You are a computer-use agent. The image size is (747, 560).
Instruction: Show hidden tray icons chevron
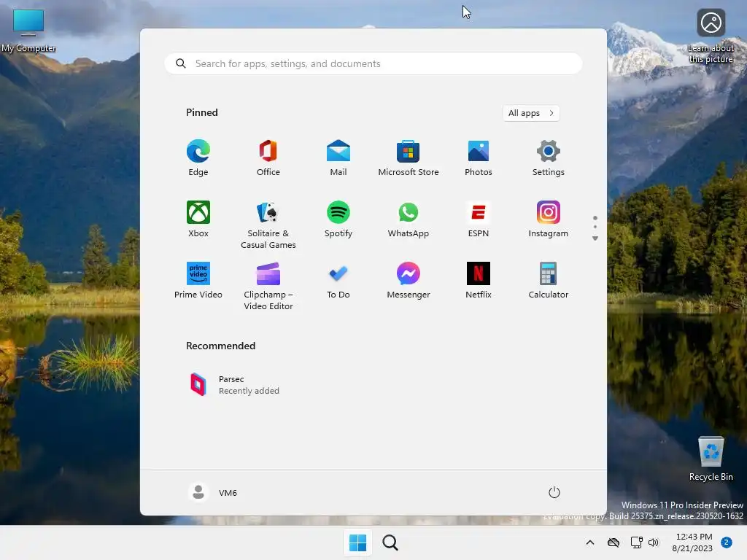pos(589,542)
